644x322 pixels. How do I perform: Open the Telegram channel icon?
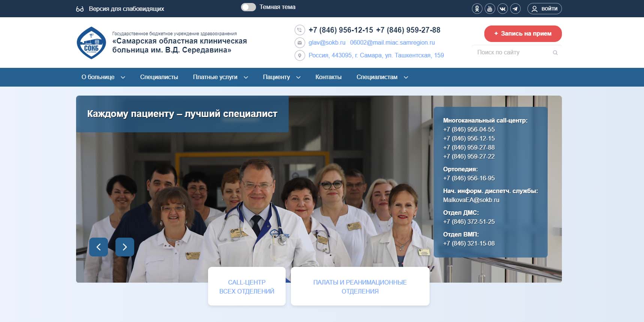[x=515, y=9]
